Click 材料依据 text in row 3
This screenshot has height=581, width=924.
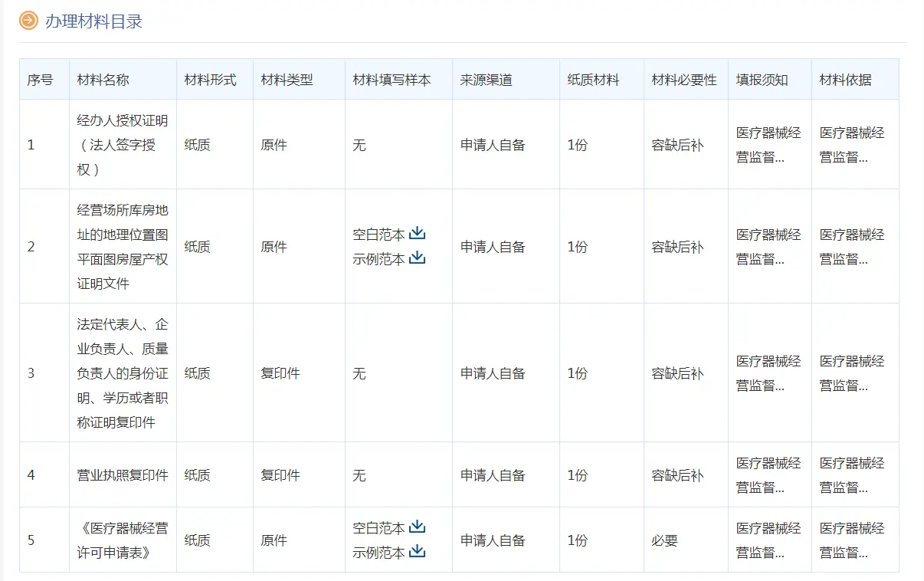[x=852, y=373]
